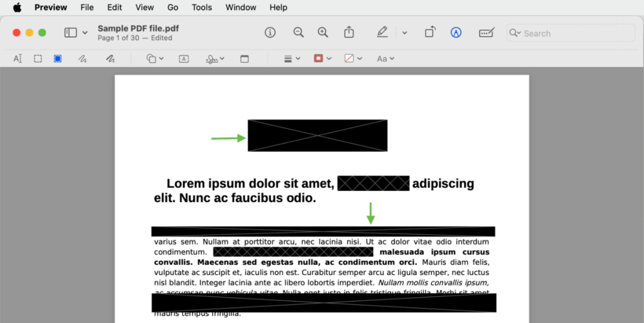
Task: Select the redaction box inside the heading
Action: [x=374, y=183]
